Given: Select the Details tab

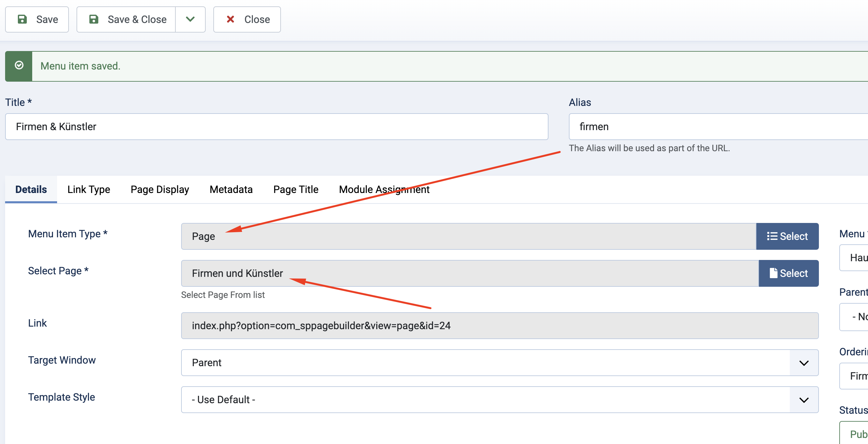Looking at the screenshot, I should [x=31, y=189].
